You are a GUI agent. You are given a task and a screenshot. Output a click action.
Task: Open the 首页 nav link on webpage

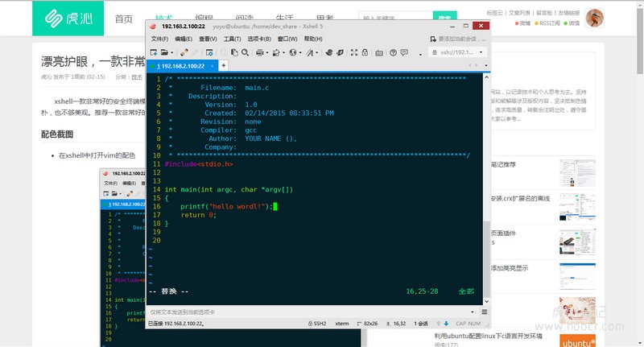124,19
